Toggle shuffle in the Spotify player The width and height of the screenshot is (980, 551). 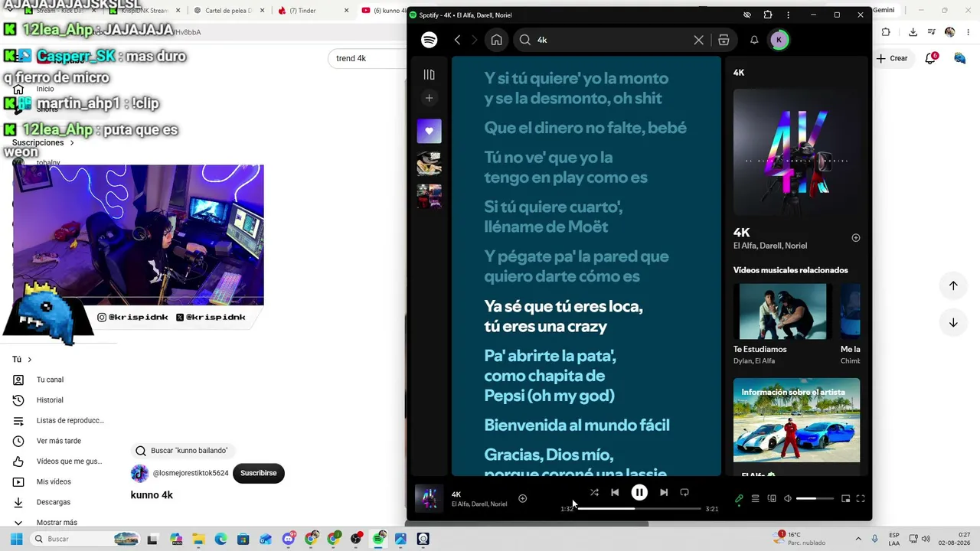click(x=594, y=493)
